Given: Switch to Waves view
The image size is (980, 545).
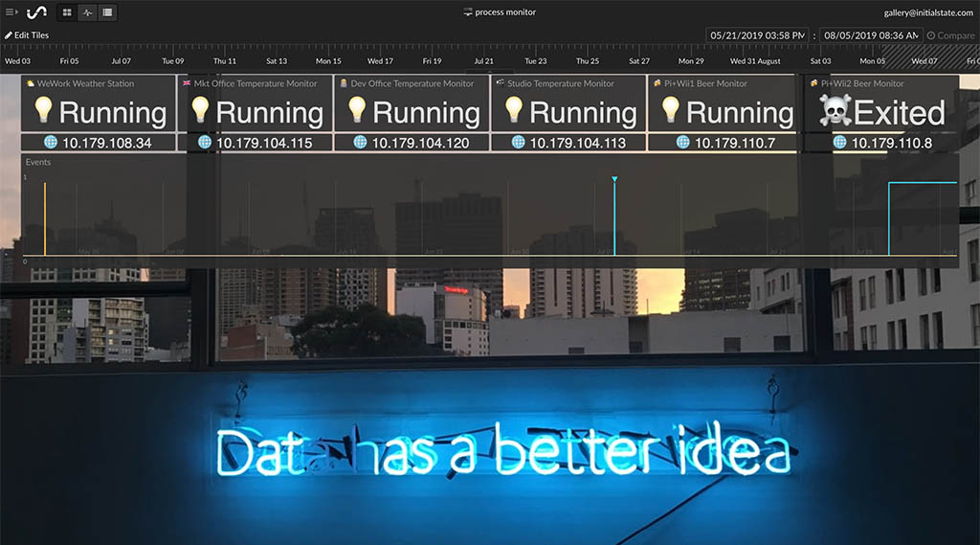Looking at the screenshot, I should click(87, 12).
